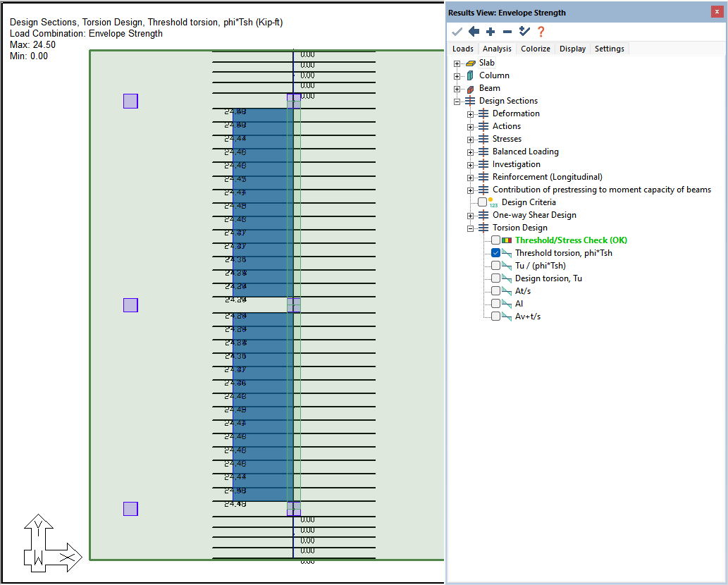Expand the One-way Shear Design node
Image resolution: width=728 pixels, height=585 pixels.
[x=471, y=215]
